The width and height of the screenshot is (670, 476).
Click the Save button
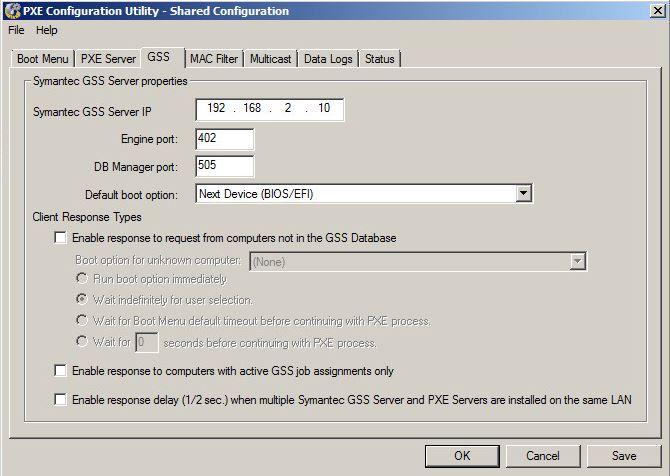tap(624, 456)
